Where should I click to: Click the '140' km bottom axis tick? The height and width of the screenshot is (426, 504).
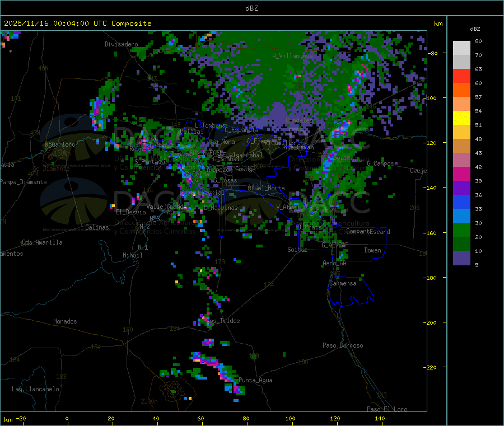[x=380, y=418]
